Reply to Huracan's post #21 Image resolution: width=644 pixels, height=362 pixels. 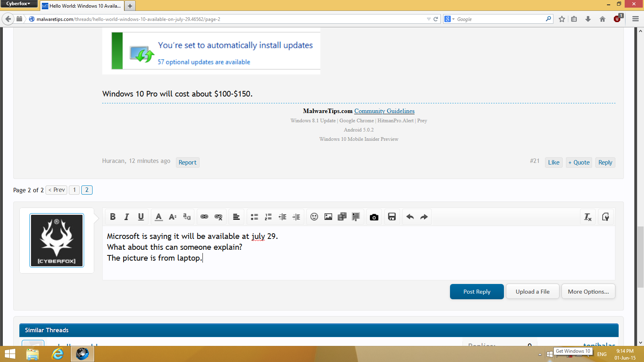click(605, 162)
